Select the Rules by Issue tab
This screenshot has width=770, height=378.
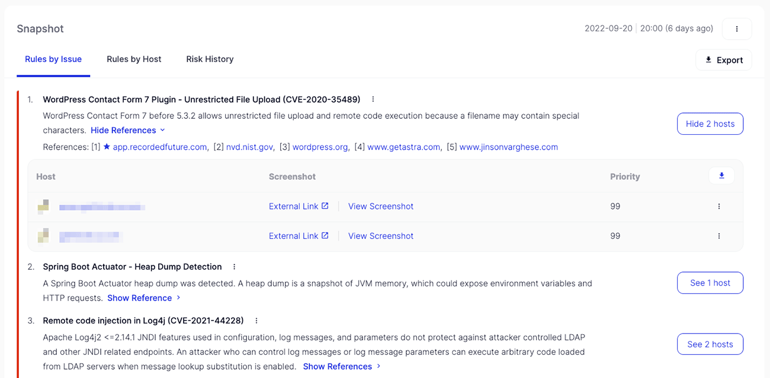[x=53, y=59]
